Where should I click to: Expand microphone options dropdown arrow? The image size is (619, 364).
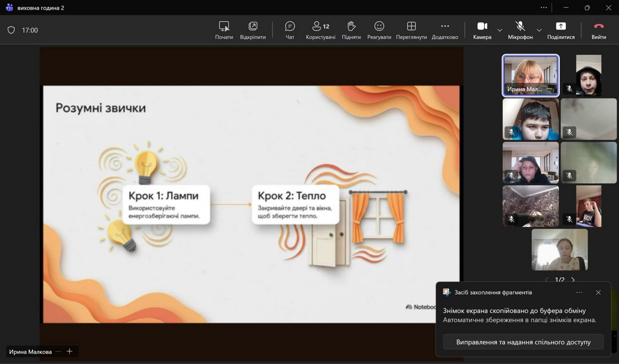coord(539,30)
